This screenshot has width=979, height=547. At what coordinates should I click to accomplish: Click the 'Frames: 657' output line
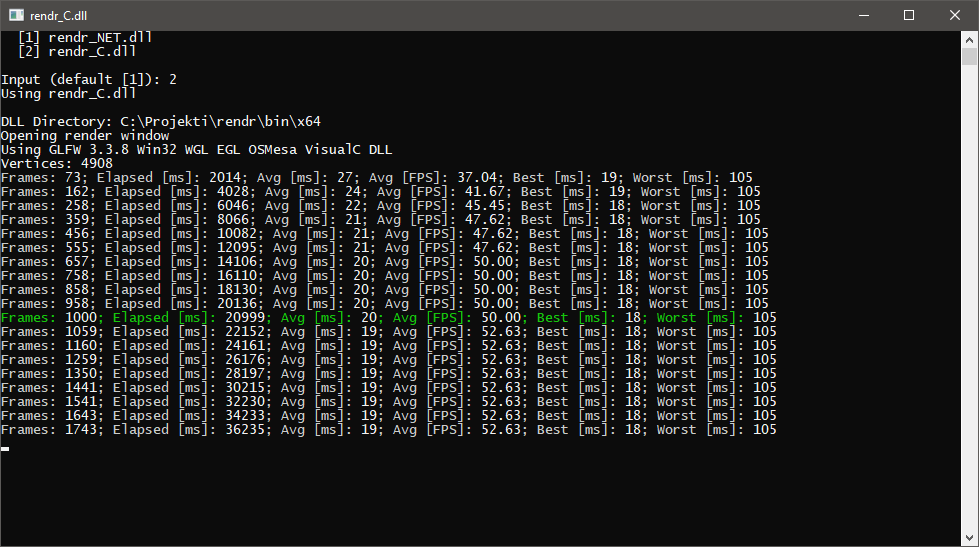point(385,262)
